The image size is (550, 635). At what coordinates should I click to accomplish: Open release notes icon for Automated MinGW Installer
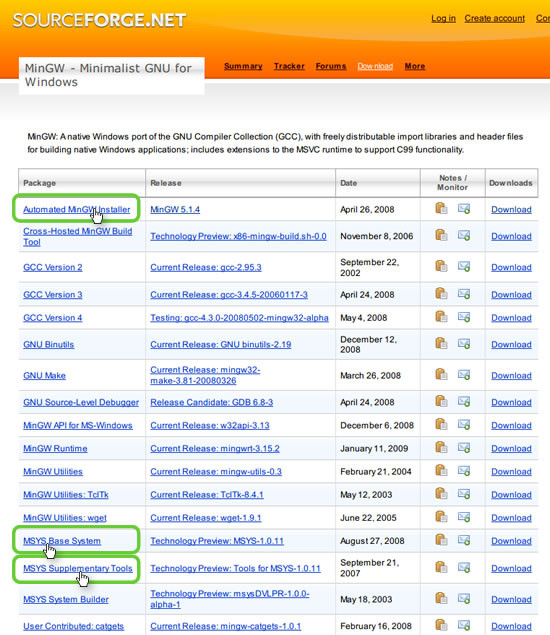point(441,208)
